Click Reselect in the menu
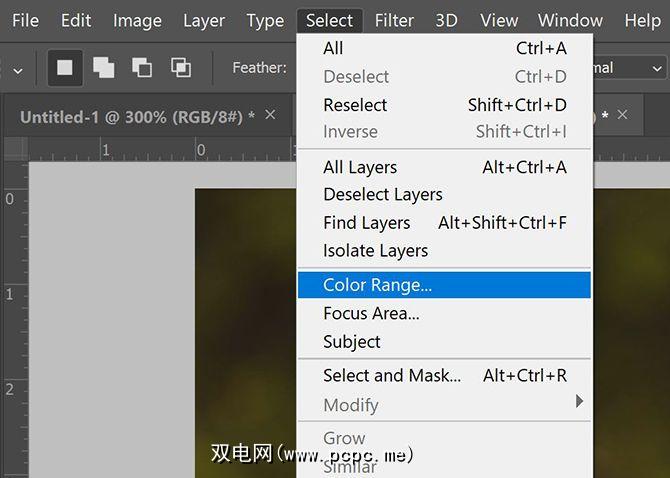 click(x=355, y=105)
